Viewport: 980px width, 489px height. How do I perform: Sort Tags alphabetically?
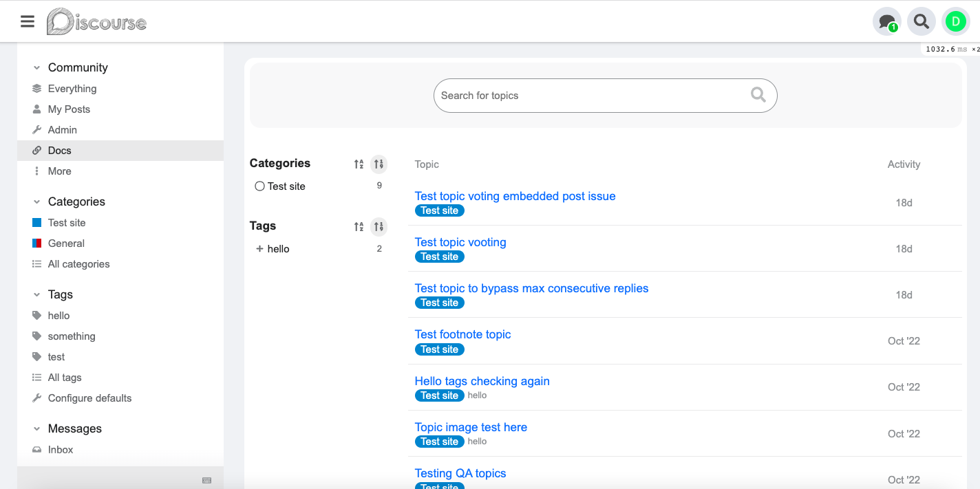click(x=359, y=226)
